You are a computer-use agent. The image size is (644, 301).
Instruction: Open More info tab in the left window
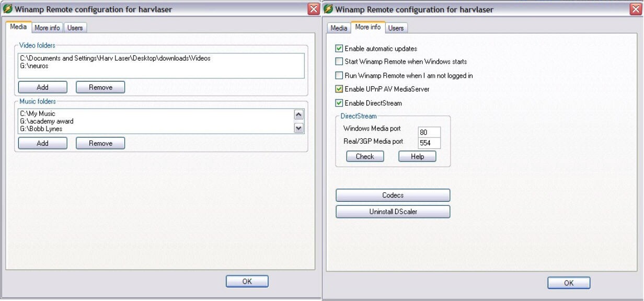(x=47, y=28)
